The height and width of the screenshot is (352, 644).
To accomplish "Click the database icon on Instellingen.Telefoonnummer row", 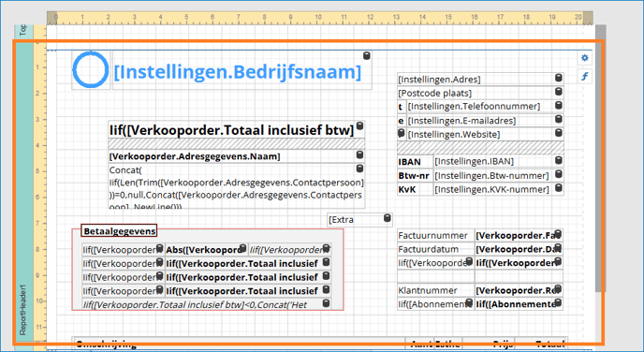I will click(559, 105).
